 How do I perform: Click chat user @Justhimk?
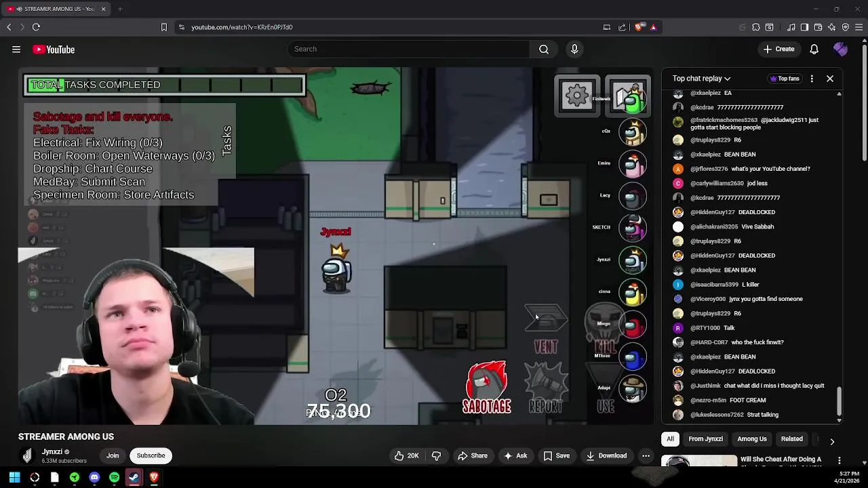pos(705,386)
